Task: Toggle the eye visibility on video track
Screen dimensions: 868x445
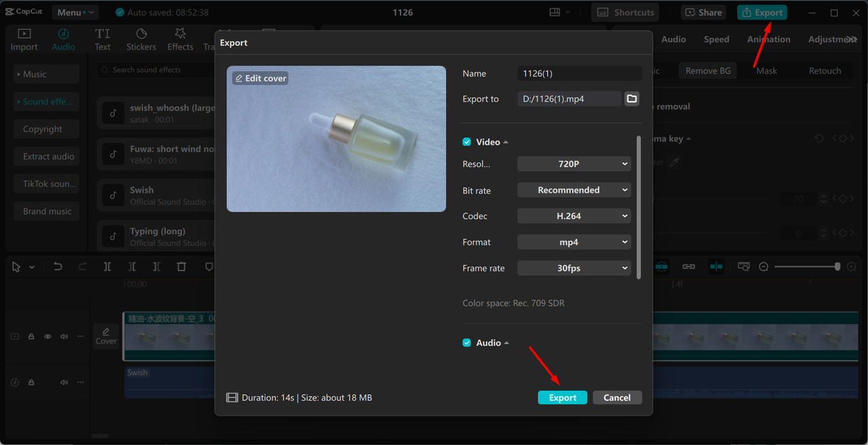Action: tap(48, 336)
